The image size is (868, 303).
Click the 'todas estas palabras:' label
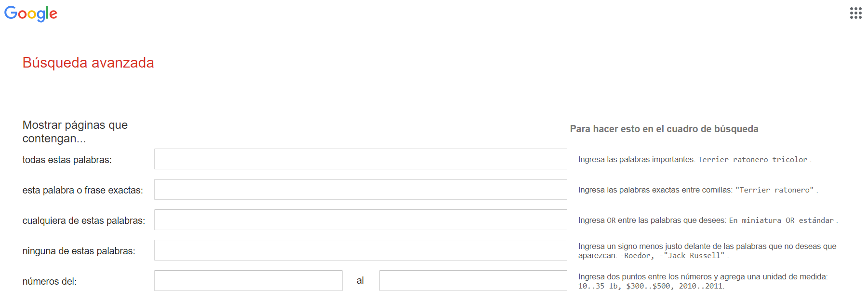(67, 160)
